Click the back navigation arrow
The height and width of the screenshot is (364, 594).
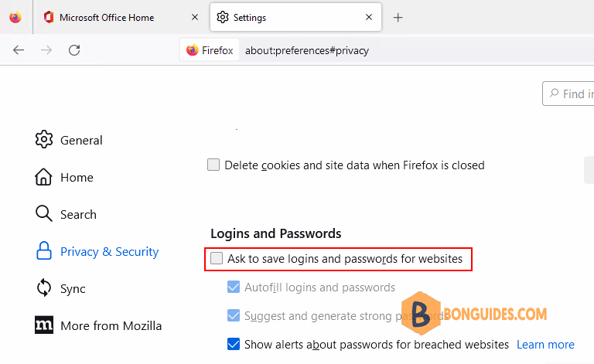(x=19, y=50)
